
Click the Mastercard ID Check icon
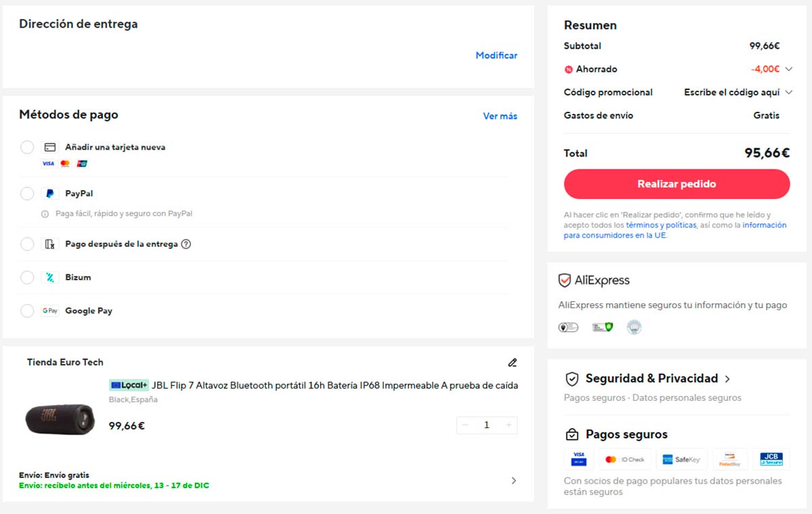tap(625, 458)
